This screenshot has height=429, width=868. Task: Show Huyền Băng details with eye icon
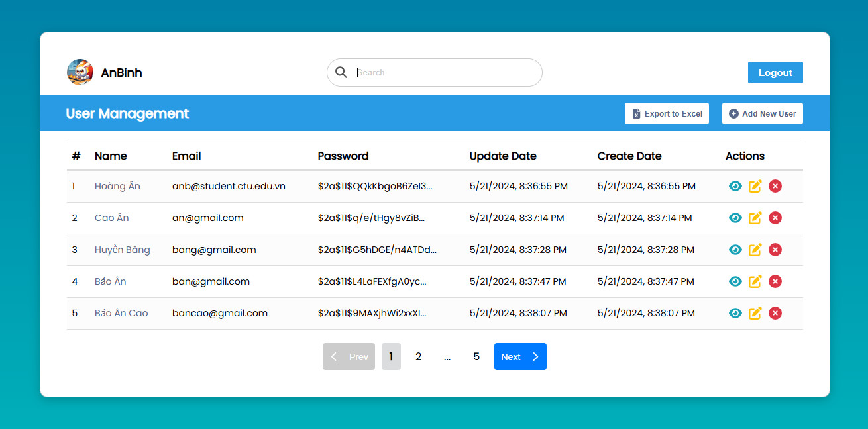coord(735,250)
